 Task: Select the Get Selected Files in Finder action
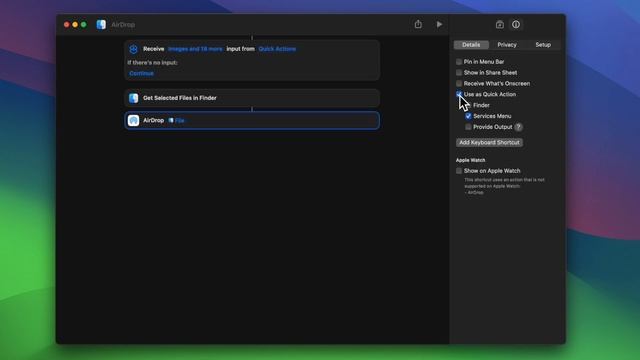pos(252,98)
